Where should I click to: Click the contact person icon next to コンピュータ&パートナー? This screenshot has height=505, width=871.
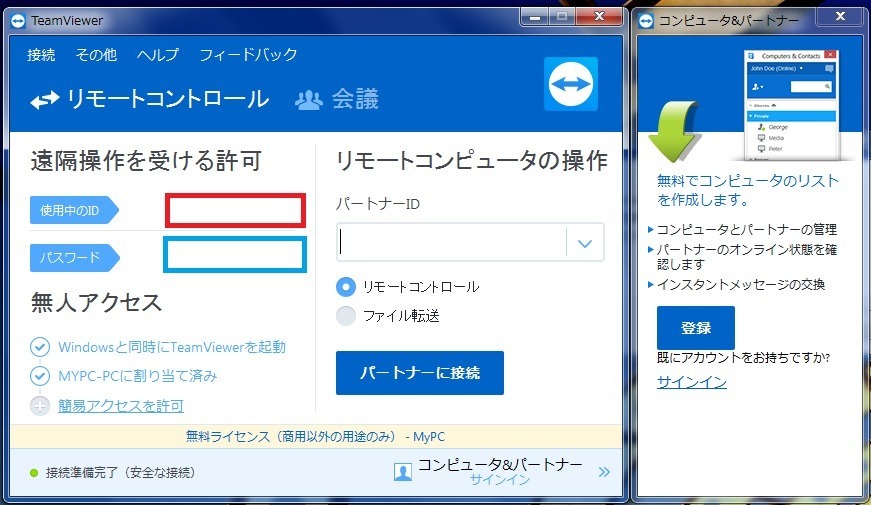403,472
